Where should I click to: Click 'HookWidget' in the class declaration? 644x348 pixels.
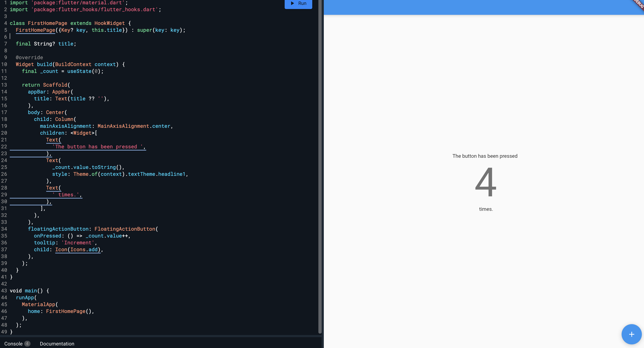[110, 23]
